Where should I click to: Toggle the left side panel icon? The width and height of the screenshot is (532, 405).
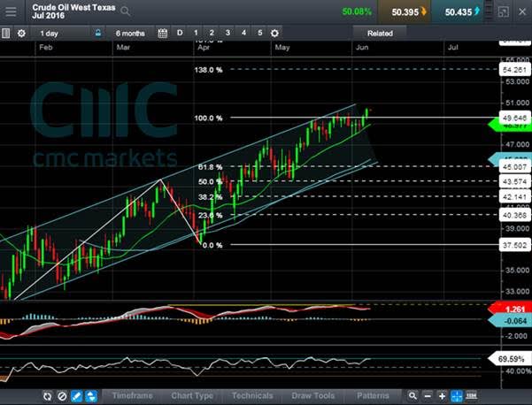(5, 34)
